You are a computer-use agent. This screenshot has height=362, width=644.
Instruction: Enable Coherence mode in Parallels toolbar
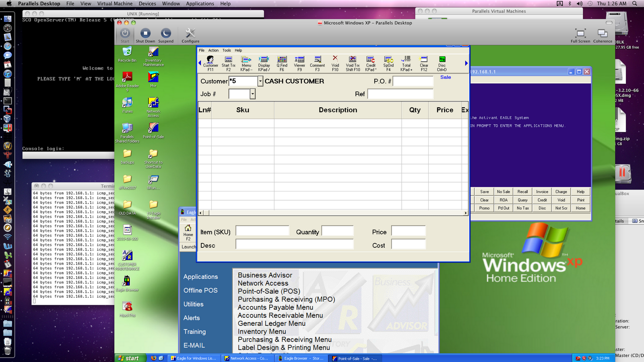(x=603, y=35)
